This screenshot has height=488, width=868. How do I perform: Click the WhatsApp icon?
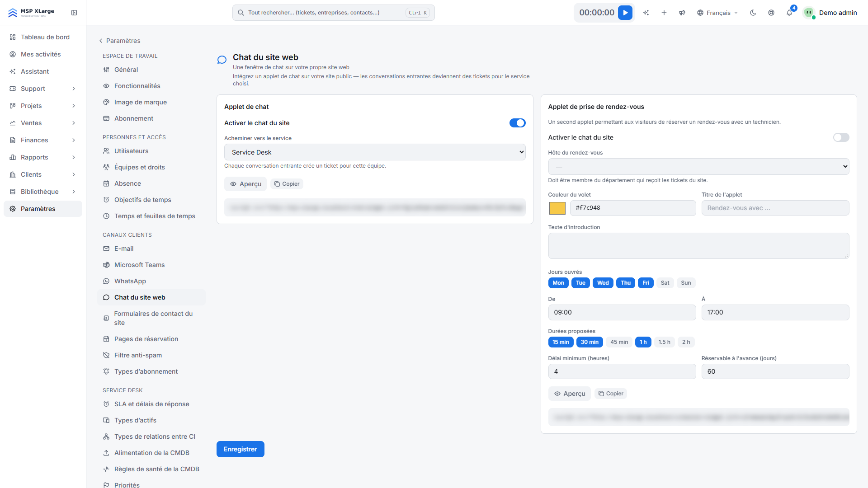106,281
